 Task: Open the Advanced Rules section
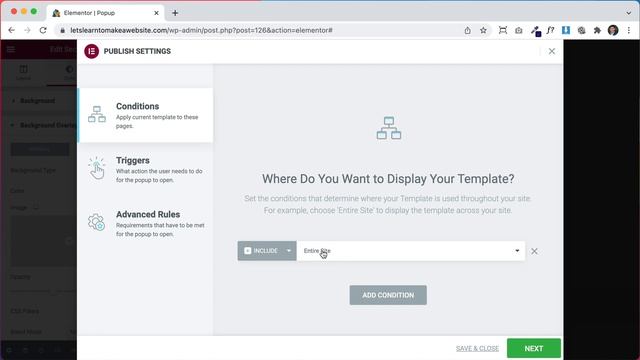tap(145, 223)
